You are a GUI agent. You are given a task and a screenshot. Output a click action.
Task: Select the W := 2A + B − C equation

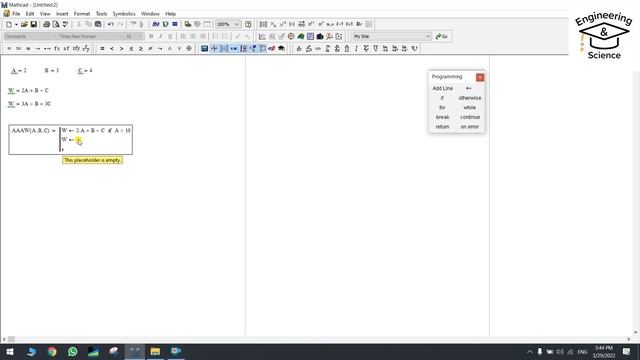(x=28, y=91)
